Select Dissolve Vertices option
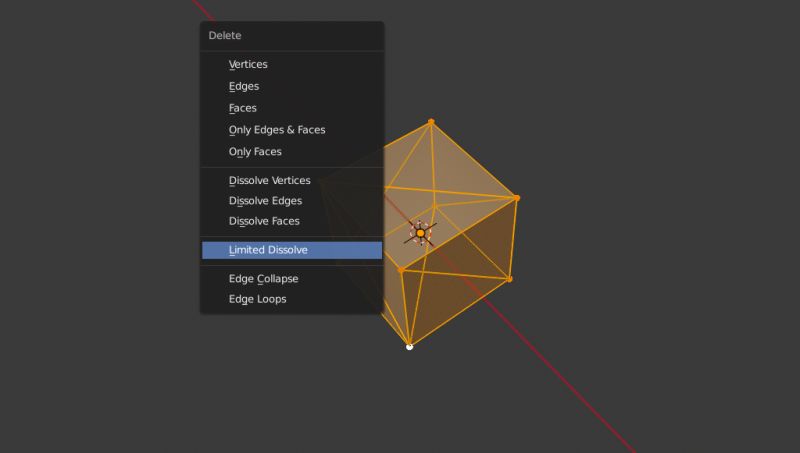 [292, 181]
